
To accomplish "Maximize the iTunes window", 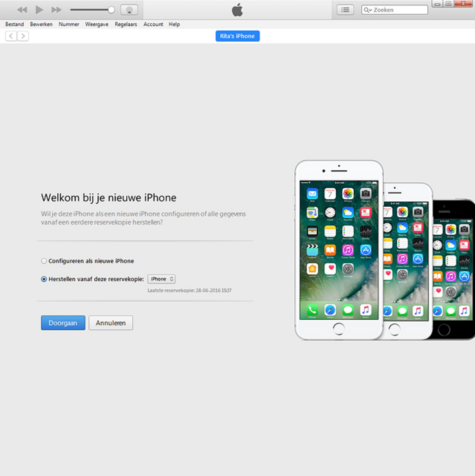I will 448,4.
